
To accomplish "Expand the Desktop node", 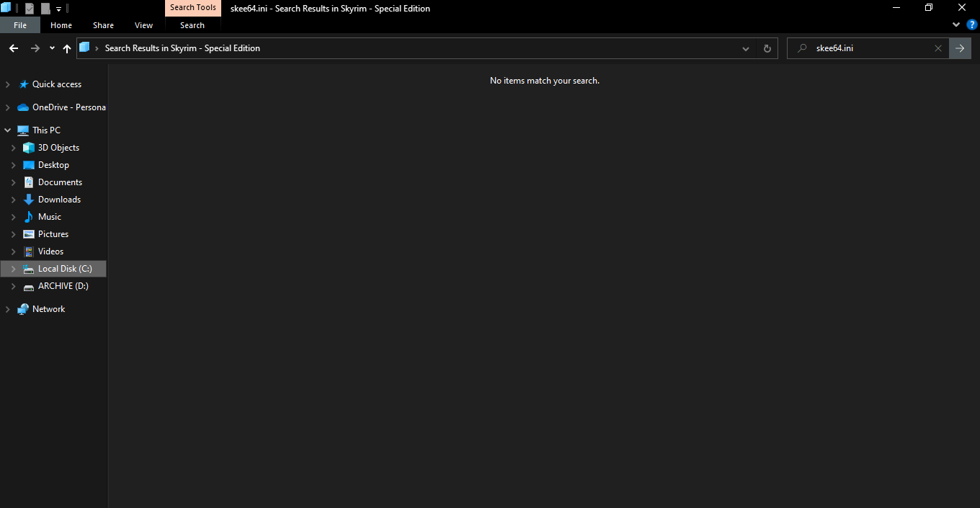I will click(13, 165).
